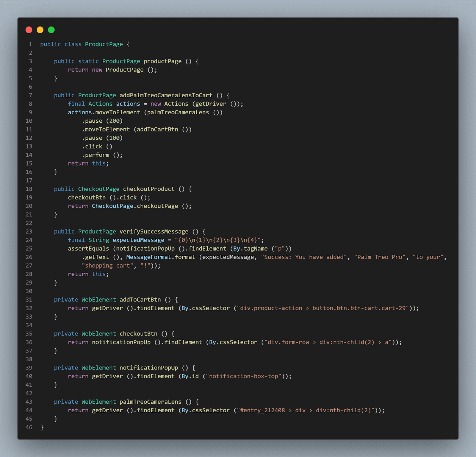This screenshot has width=476, height=457.
Task: Click the red close window button
Action: click(29, 30)
